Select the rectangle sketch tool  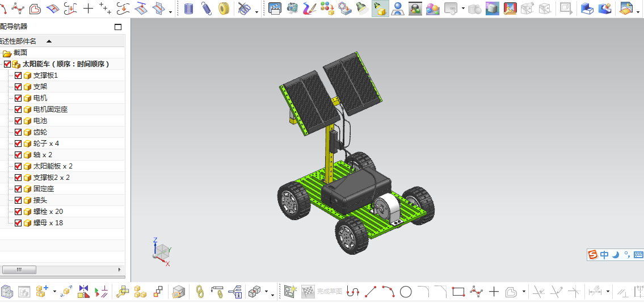point(458,292)
